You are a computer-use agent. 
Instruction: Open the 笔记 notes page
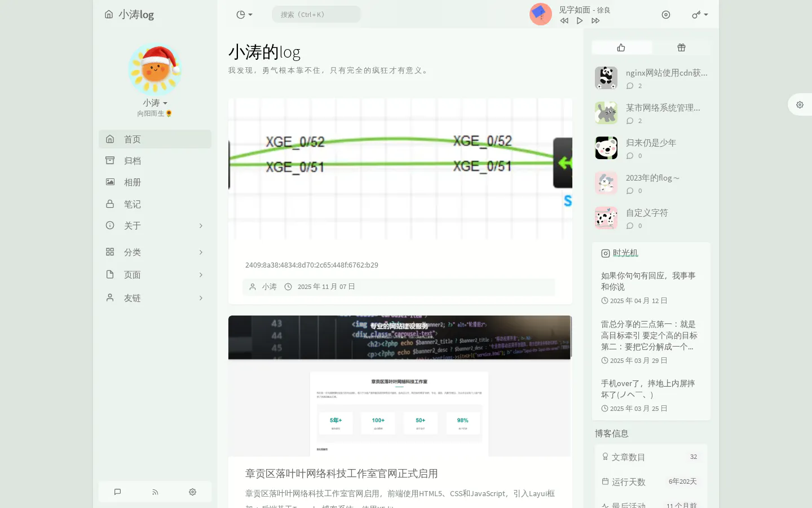pyautogui.click(x=155, y=204)
